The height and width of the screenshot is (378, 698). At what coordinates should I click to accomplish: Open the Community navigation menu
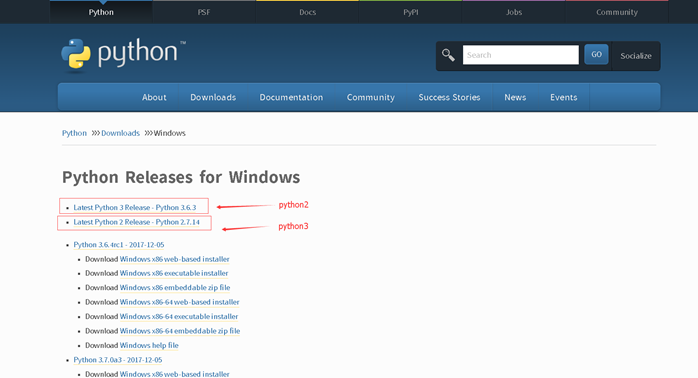pyautogui.click(x=371, y=97)
